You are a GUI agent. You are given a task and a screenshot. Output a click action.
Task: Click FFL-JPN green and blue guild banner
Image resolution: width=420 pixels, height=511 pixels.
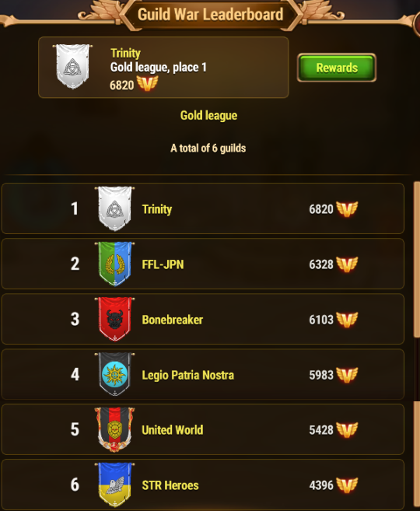point(114,264)
